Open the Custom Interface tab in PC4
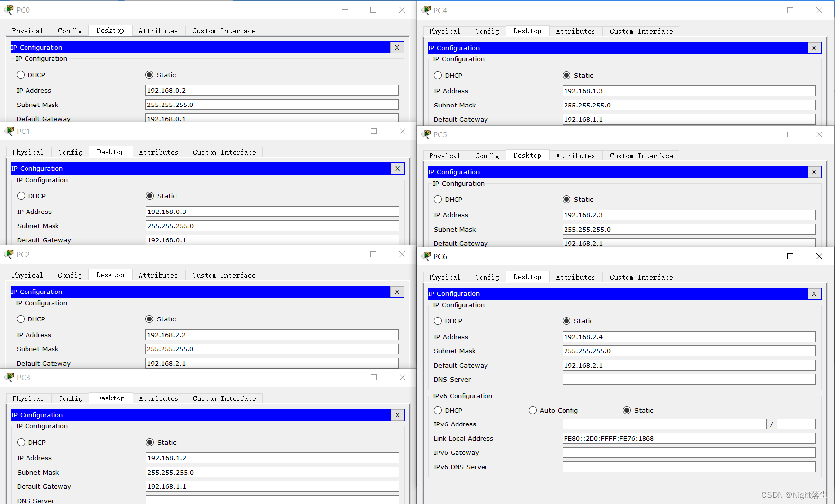Screen dimensions: 835x504 (x=641, y=31)
